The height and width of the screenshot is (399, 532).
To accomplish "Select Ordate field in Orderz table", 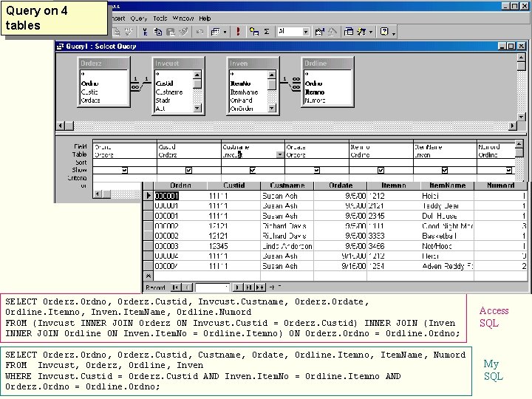I will [91, 100].
